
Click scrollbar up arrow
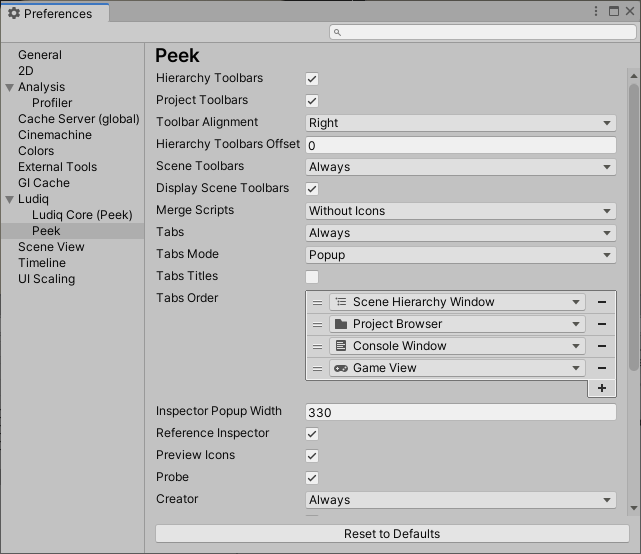point(634,76)
